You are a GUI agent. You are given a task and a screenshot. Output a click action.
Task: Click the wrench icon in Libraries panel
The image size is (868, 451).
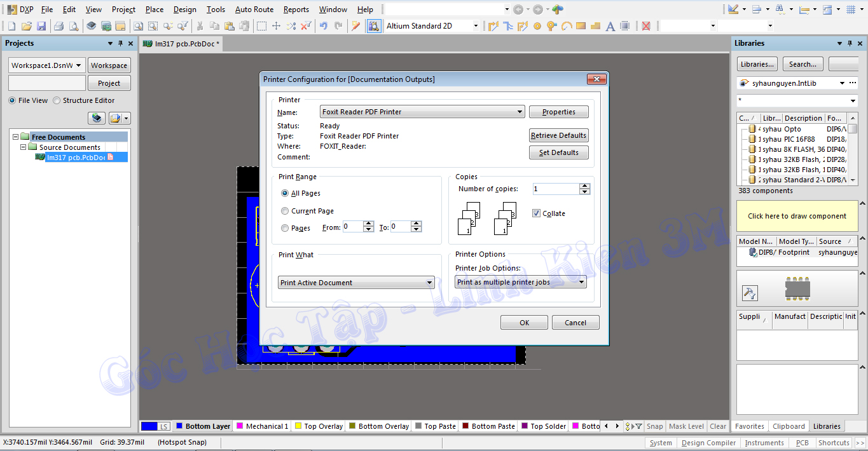(x=750, y=293)
